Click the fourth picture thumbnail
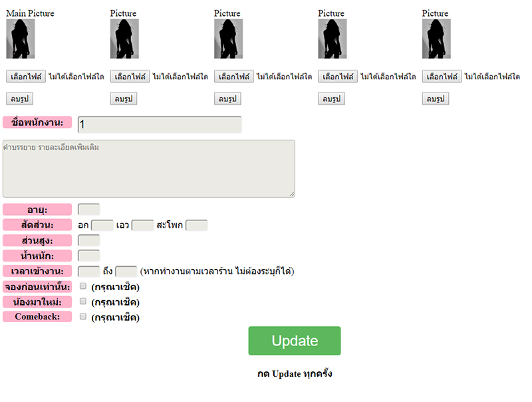 [x=332, y=39]
